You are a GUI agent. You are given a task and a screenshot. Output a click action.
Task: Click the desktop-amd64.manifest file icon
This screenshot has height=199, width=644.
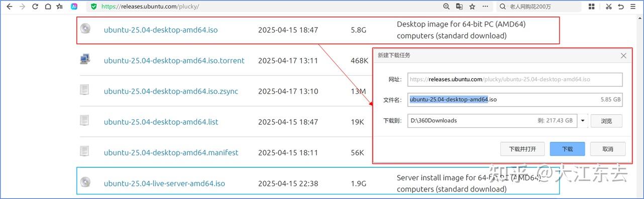click(x=85, y=151)
